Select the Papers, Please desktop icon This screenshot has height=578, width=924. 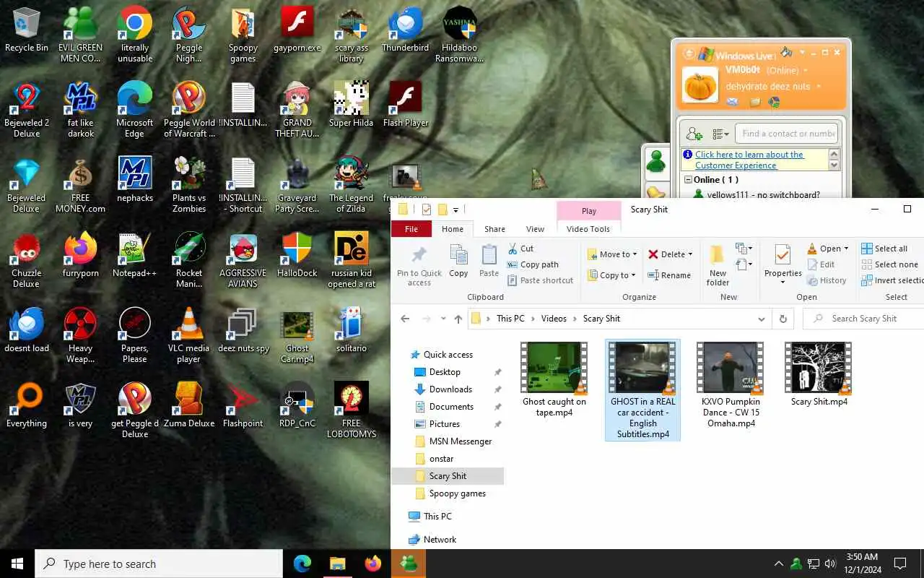[135, 335]
